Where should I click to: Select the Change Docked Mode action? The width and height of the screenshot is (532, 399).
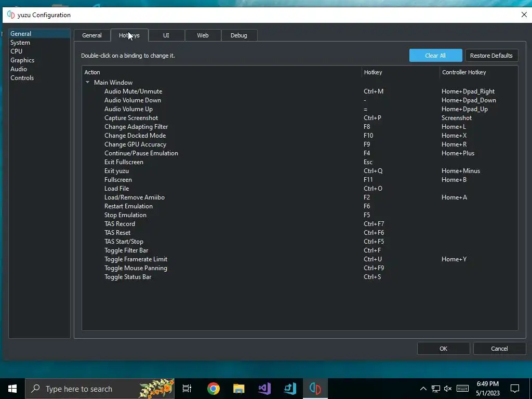coord(135,136)
